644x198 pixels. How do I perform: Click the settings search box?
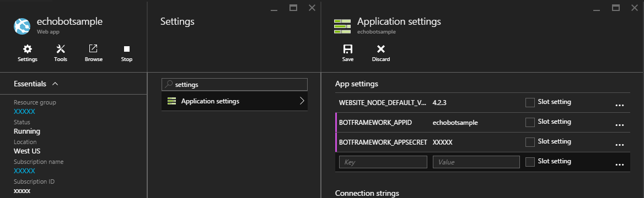tap(234, 85)
